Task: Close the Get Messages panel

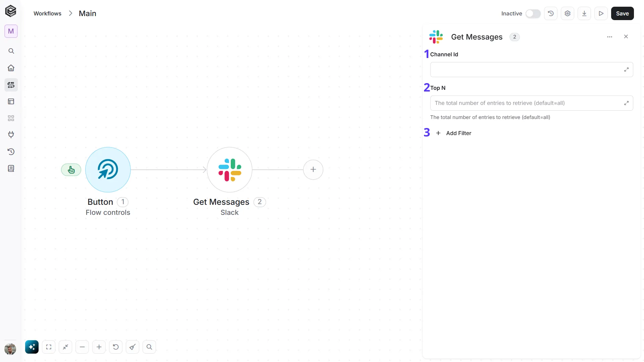Action: tap(626, 37)
